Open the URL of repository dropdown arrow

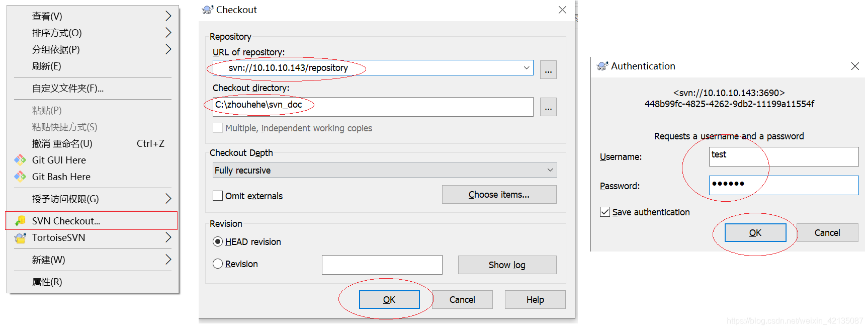point(527,68)
